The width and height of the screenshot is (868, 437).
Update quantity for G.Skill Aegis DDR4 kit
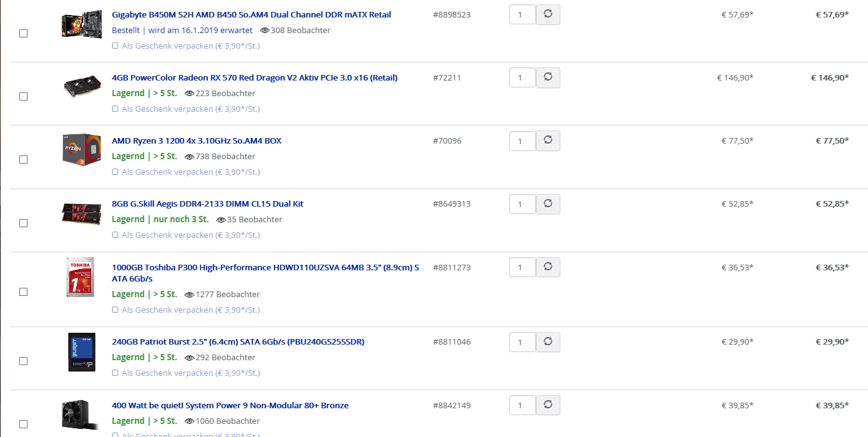tap(548, 204)
